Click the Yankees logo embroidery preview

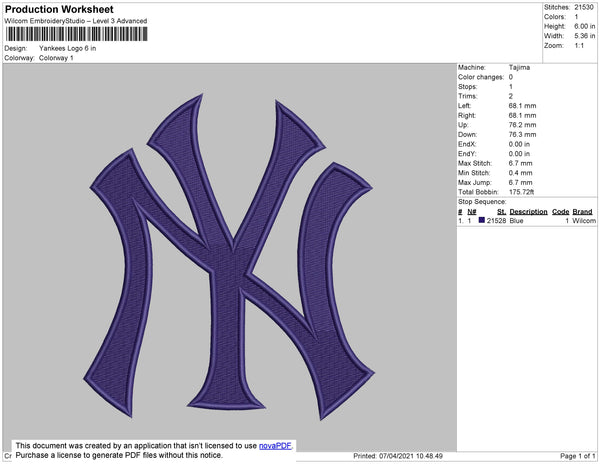[x=229, y=256]
